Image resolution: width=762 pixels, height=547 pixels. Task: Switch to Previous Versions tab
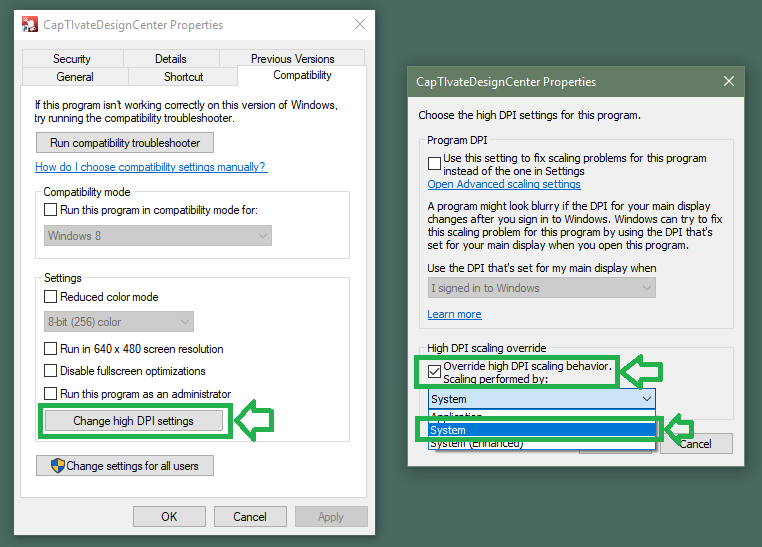[293, 59]
